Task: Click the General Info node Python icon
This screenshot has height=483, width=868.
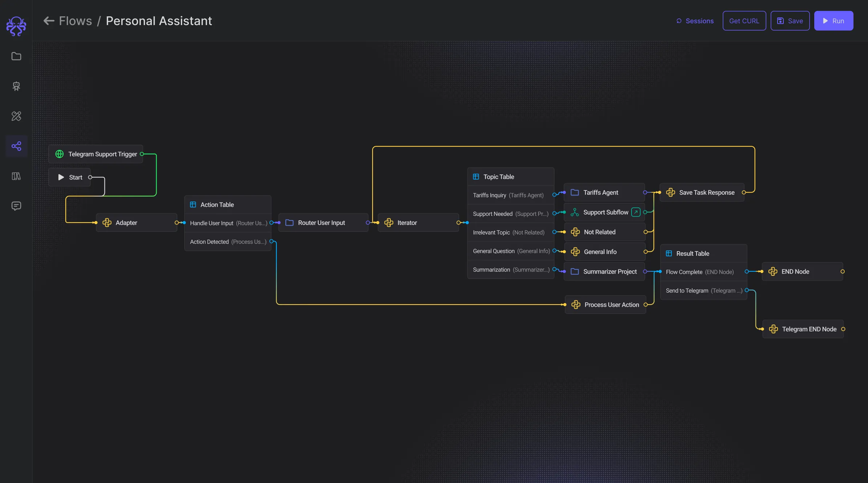Action: pyautogui.click(x=575, y=252)
